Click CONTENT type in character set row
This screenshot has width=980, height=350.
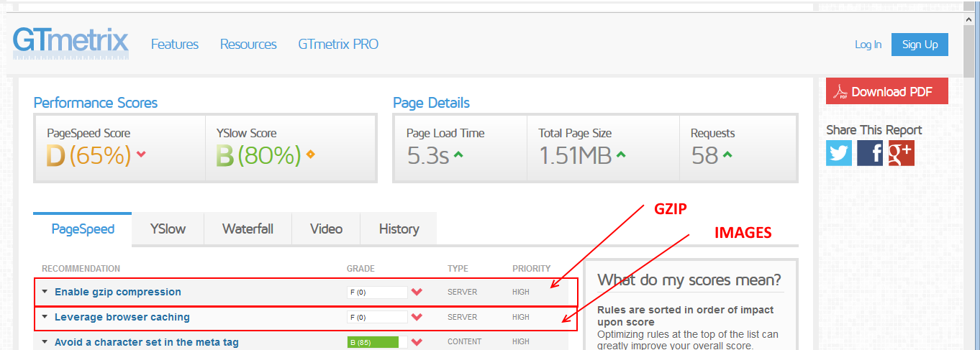coord(464,342)
